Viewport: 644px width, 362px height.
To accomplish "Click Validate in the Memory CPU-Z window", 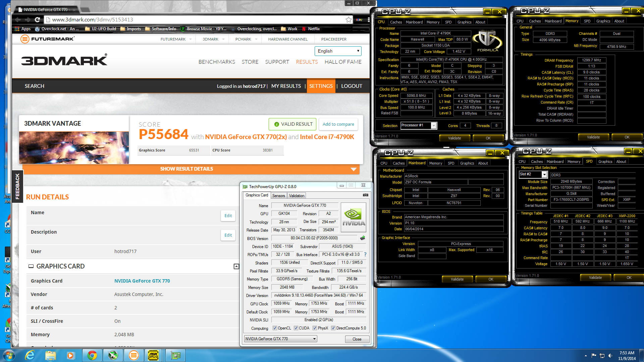I will pos(593,137).
